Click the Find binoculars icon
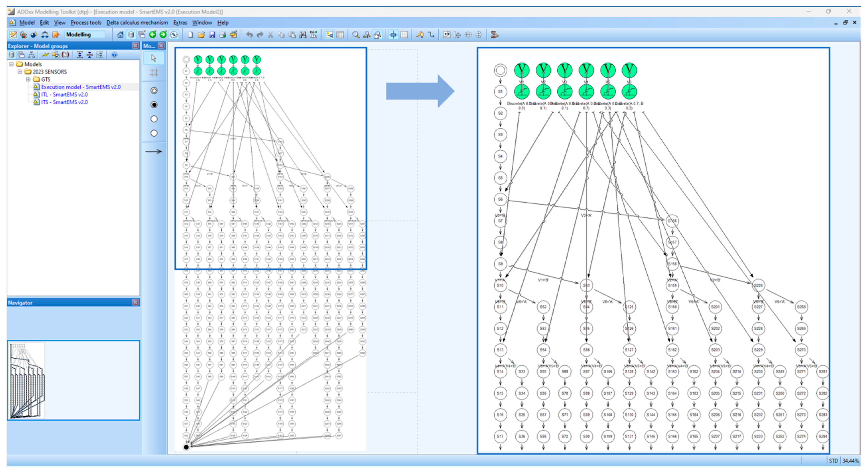The height and width of the screenshot is (473, 868). tap(303, 35)
